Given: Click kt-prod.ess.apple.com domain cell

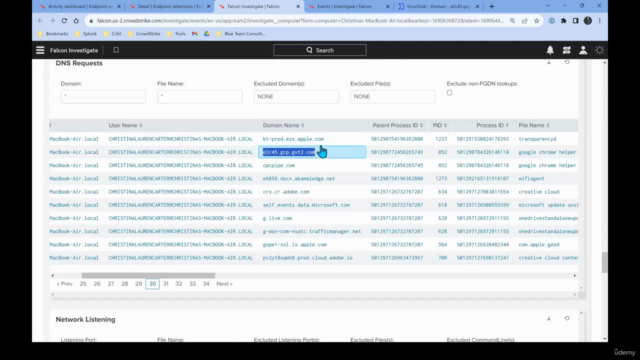Looking at the screenshot, I should pyautogui.click(x=293, y=139).
